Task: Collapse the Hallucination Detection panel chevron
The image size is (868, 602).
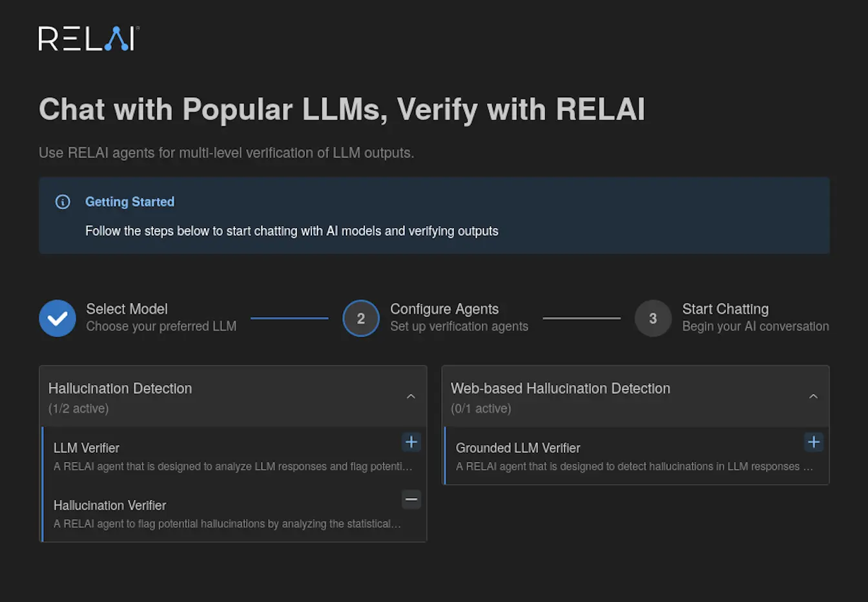Action: click(411, 397)
